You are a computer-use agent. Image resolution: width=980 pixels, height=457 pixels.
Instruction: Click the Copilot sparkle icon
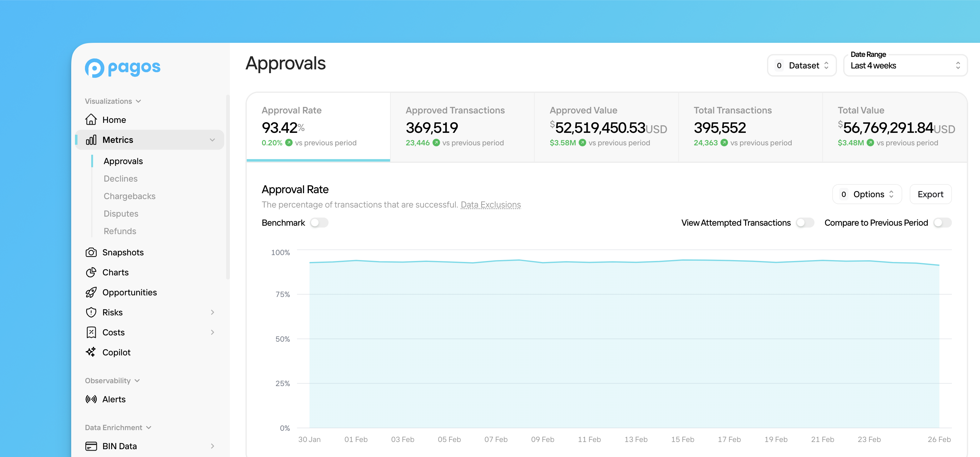(91, 352)
